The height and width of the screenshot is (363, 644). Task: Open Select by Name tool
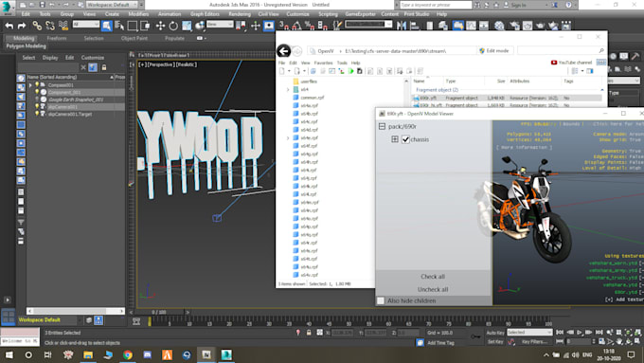[x=119, y=26]
